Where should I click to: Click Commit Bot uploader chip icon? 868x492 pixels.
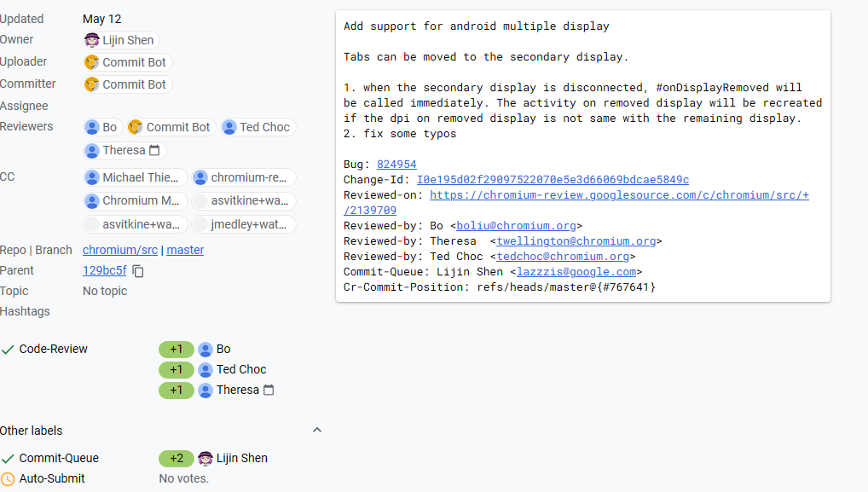coord(92,62)
